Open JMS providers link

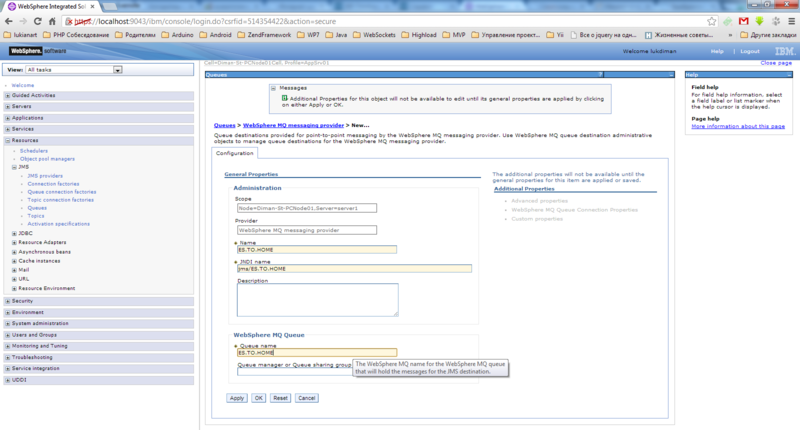point(45,176)
